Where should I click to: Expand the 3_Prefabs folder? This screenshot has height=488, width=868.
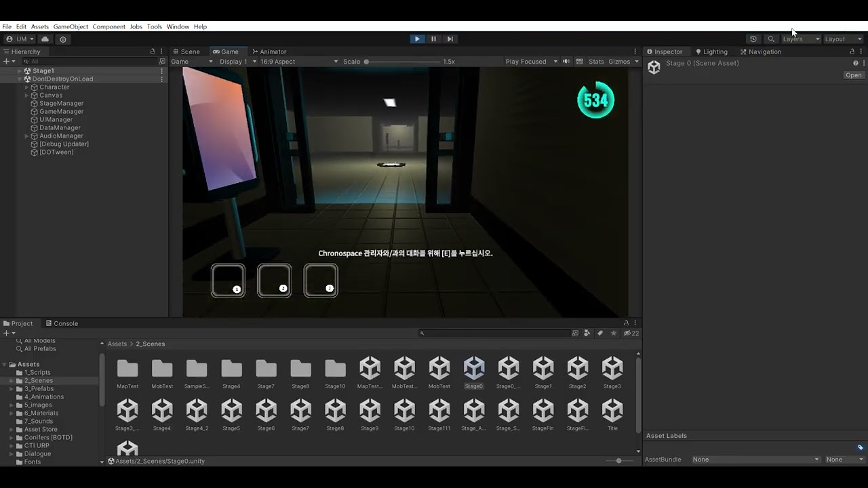(x=10, y=388)
